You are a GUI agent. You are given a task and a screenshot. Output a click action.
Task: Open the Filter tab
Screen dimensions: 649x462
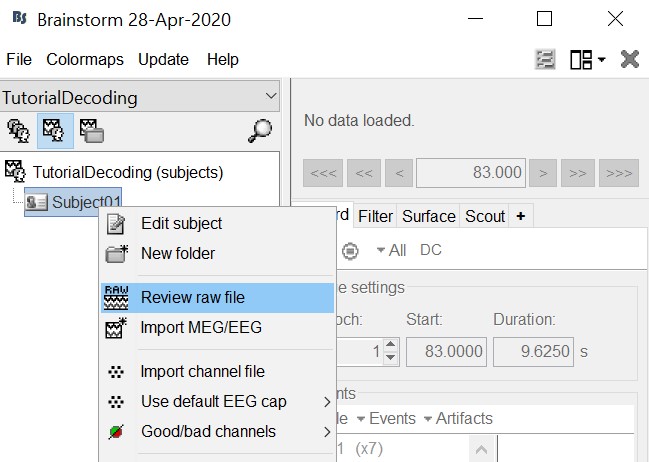375,216
